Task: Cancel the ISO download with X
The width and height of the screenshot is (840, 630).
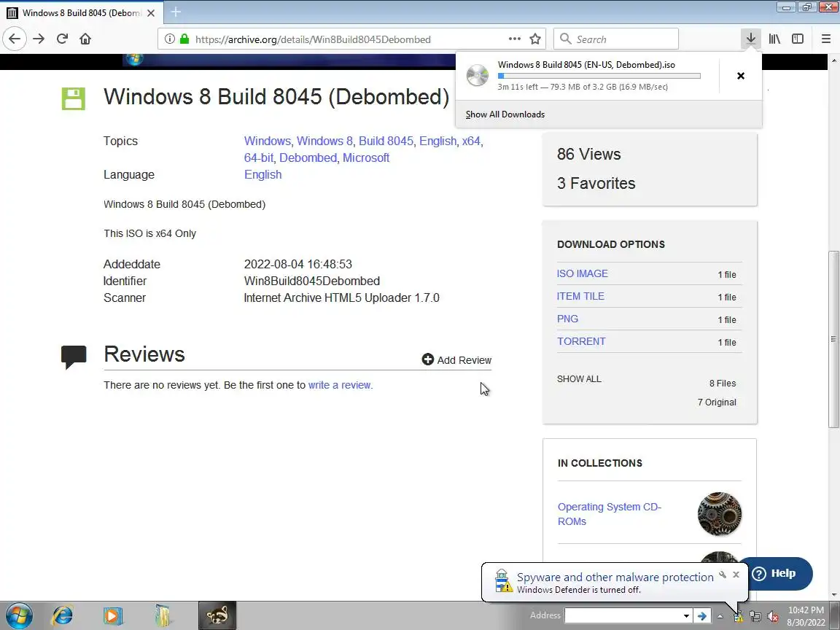Action: pos(741,76)
